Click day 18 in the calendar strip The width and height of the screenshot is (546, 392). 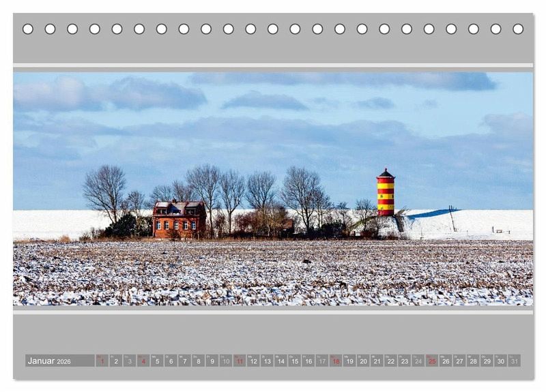(336, 361)
